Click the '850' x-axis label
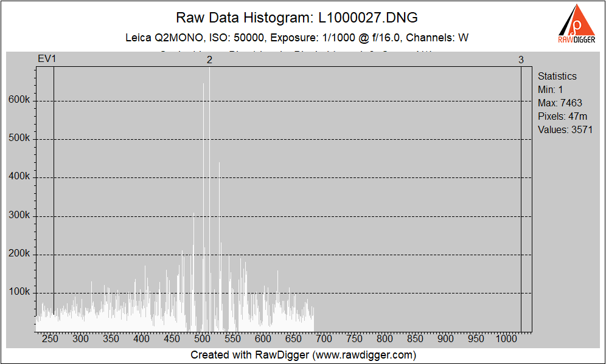The height and width of the screenshot is (364, 606). 415,339
